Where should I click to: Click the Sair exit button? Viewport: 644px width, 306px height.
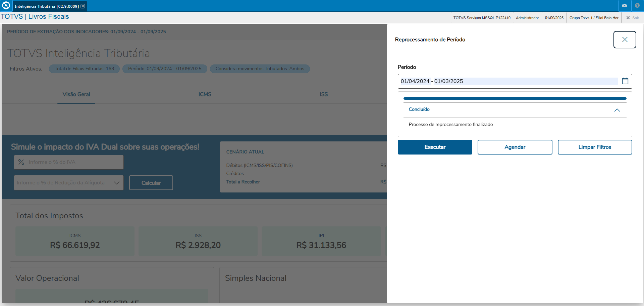633,18
